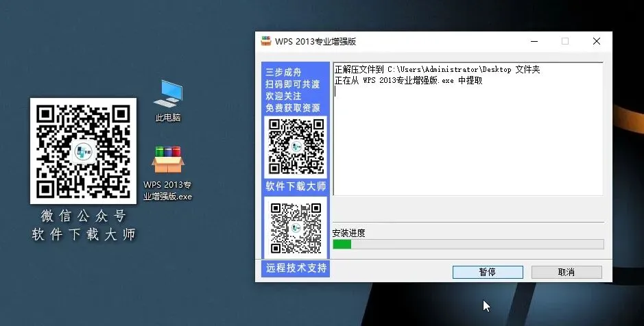Click the 欢迎关注 text in the sidebar
This screenshot has height=326, width=644.
pos(283,96)
